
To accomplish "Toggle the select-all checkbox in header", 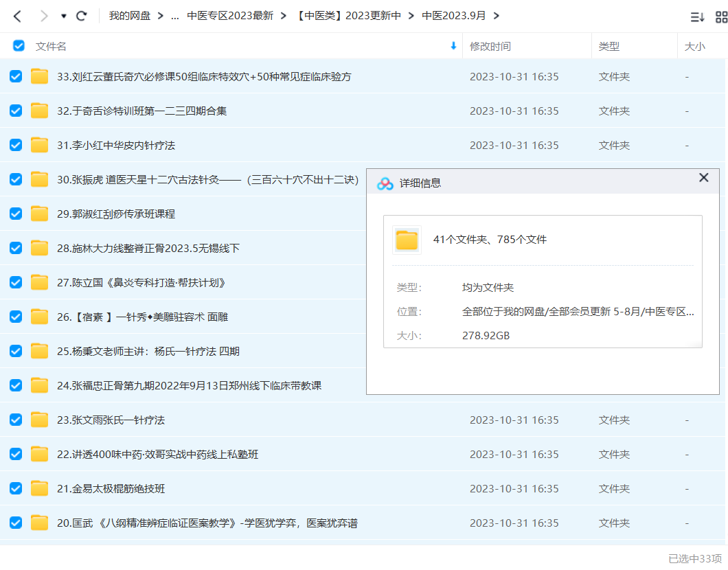I will tap(19, 46).
